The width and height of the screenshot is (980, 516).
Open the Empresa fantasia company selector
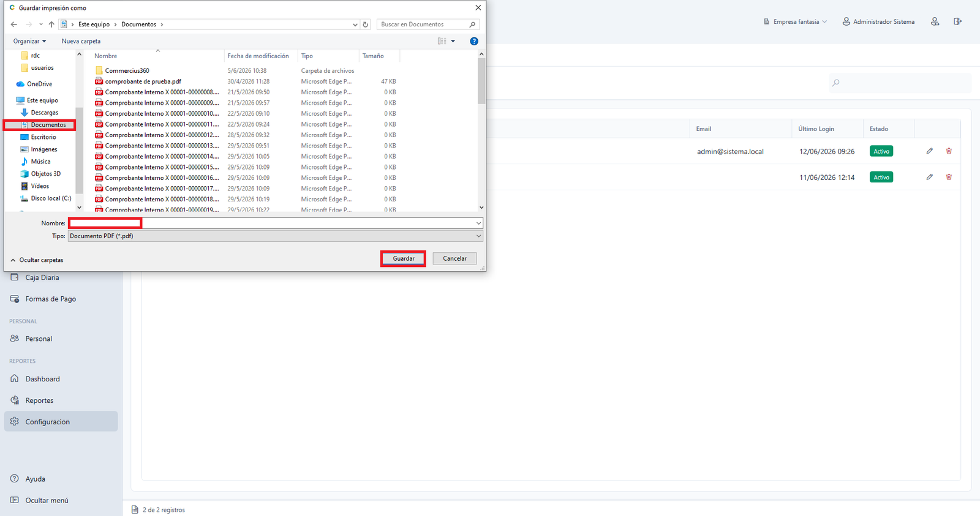point(795,21)
